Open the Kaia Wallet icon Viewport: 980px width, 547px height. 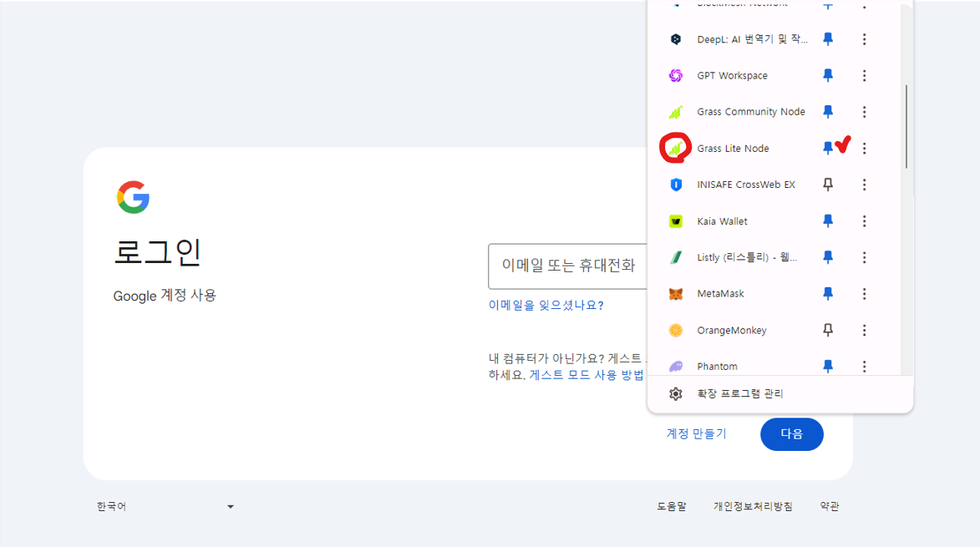(676, 221)
